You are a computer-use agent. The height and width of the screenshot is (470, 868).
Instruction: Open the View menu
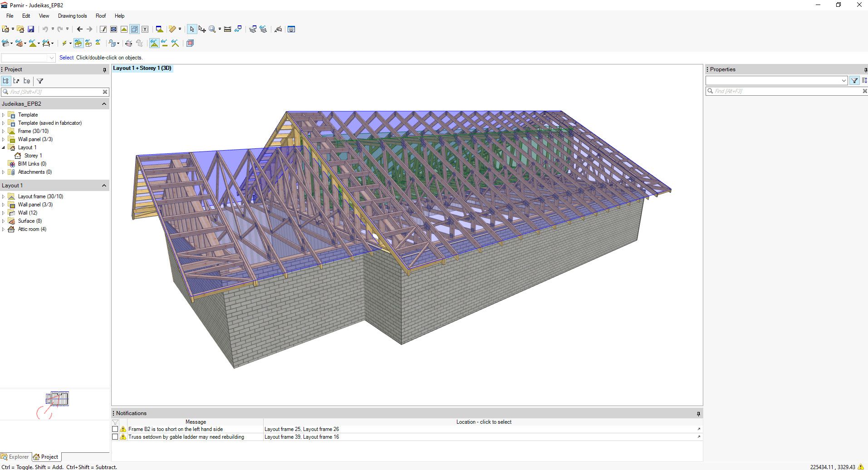pos(44,16)
